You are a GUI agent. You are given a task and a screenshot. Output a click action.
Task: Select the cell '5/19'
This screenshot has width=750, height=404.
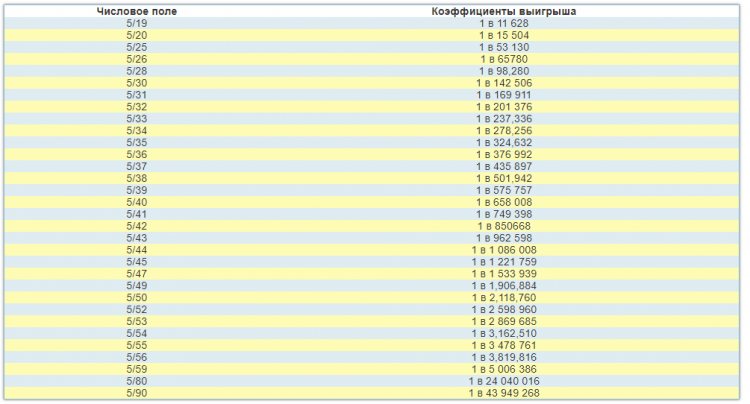(x=137, y=23)
